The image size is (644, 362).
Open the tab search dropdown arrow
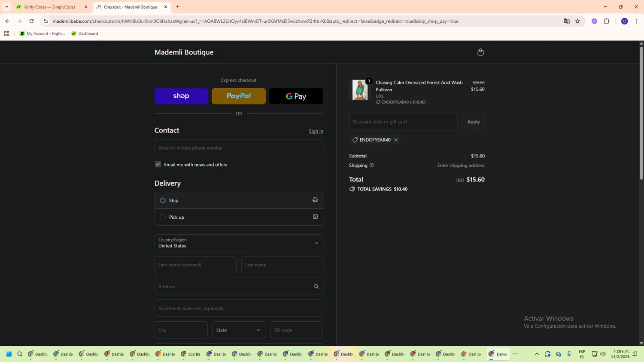click(6, 7)
